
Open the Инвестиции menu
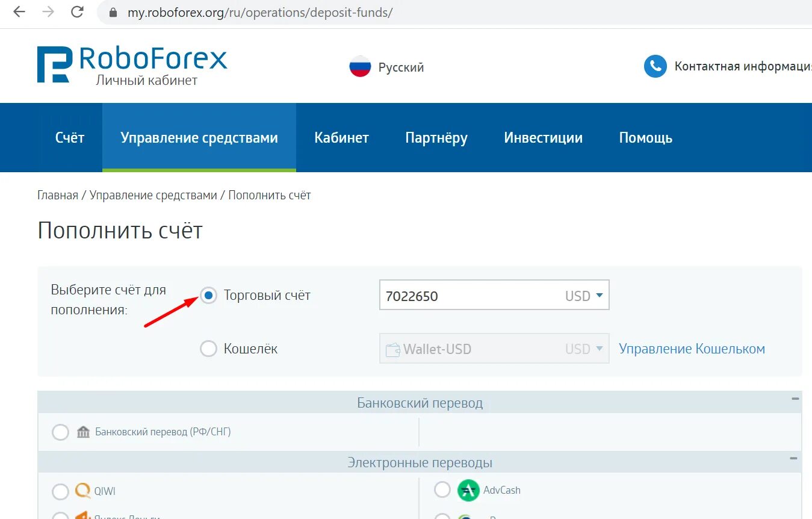pos(543,138)
